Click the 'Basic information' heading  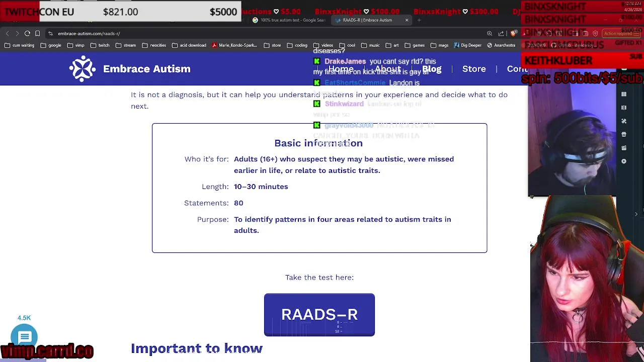[318, 143]
